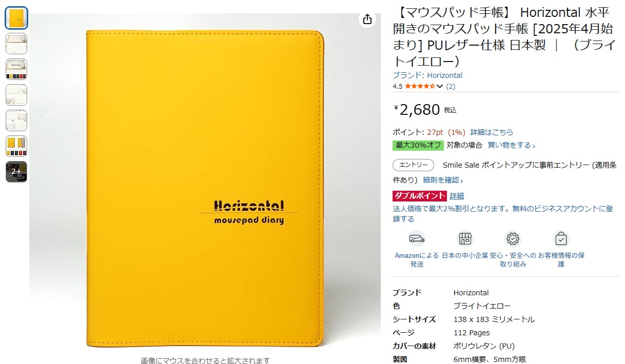Expand the 細則を確認 terms link
The width and height of the screenshot is (625, 364).
443,180
